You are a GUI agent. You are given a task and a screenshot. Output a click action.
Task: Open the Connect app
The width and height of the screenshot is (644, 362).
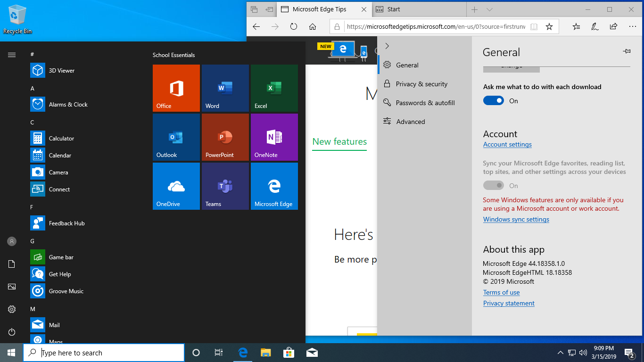[85, 189]
